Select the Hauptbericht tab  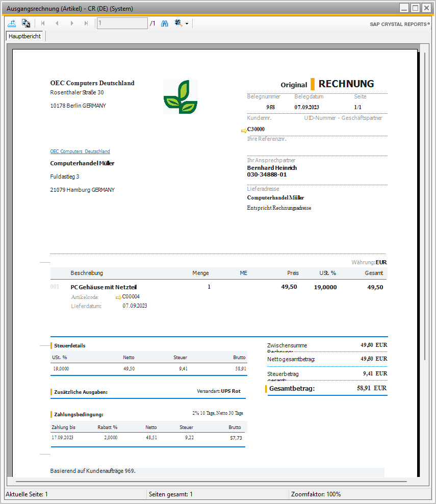click(x=25, y=36)
